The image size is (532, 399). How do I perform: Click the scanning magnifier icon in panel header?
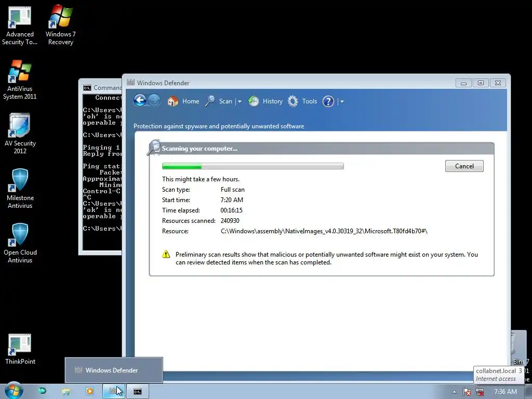pyautogui.click(x=154, y=148)
